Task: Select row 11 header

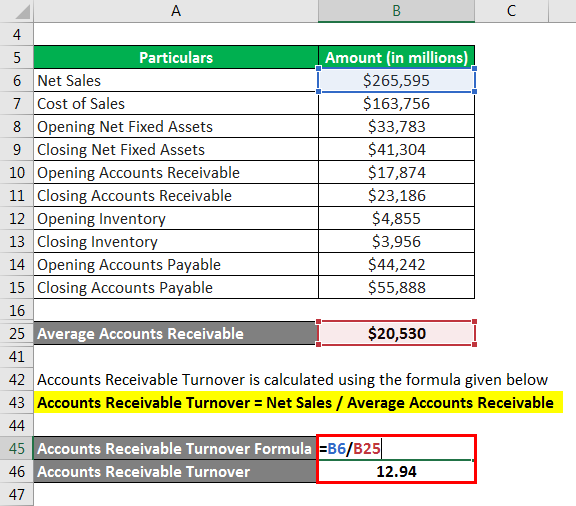Action: point(17,195)
